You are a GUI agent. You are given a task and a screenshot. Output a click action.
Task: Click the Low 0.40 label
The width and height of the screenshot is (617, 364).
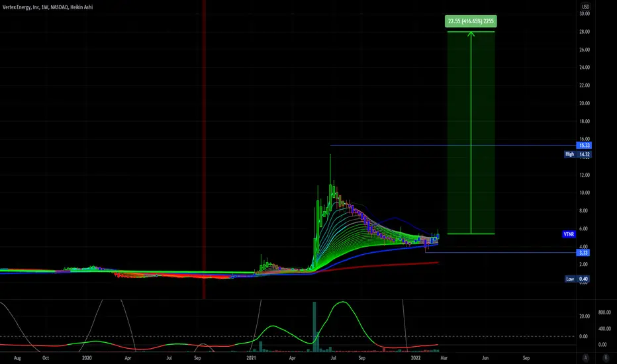[x=577, y=279]
